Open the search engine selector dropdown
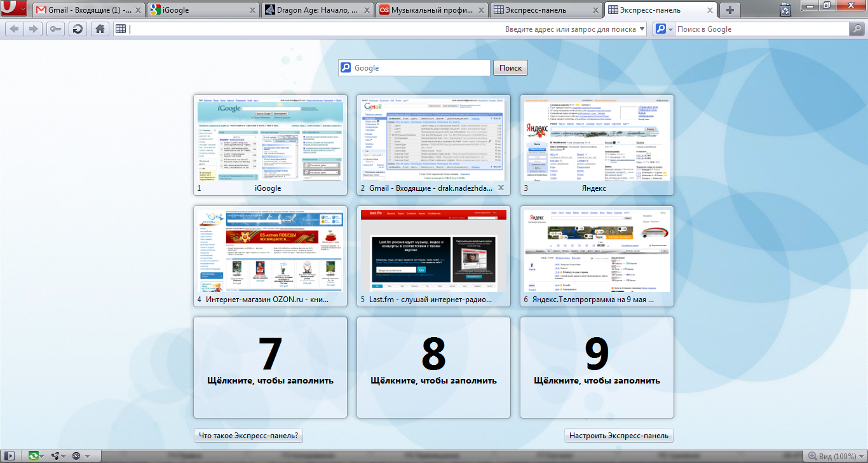 click(670, 29)
